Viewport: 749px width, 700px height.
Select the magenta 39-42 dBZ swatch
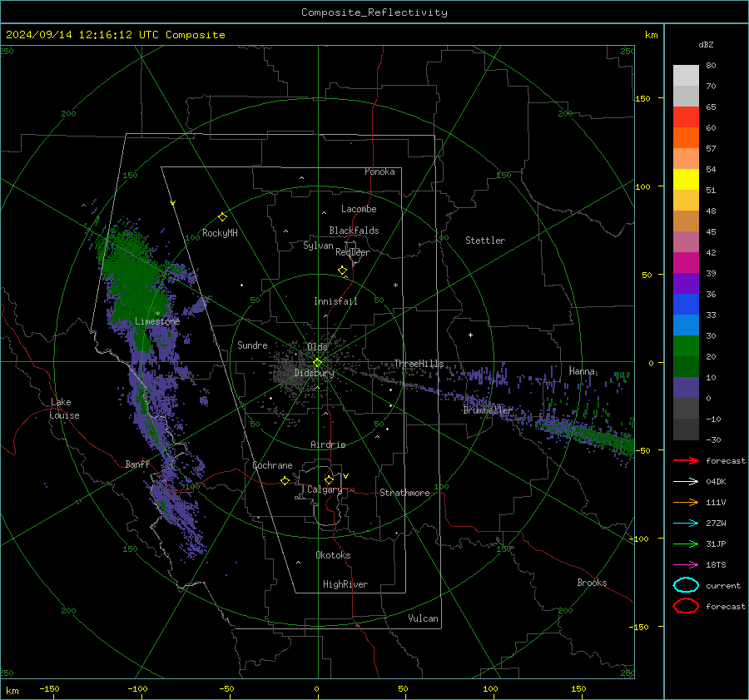(686, 263)
